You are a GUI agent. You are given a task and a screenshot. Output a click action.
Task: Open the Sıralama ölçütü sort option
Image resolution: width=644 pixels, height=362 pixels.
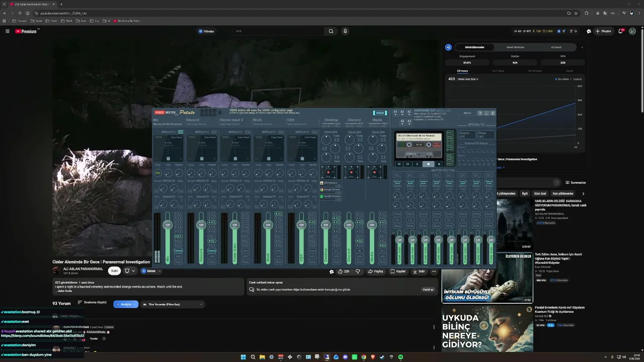point(92,303)
